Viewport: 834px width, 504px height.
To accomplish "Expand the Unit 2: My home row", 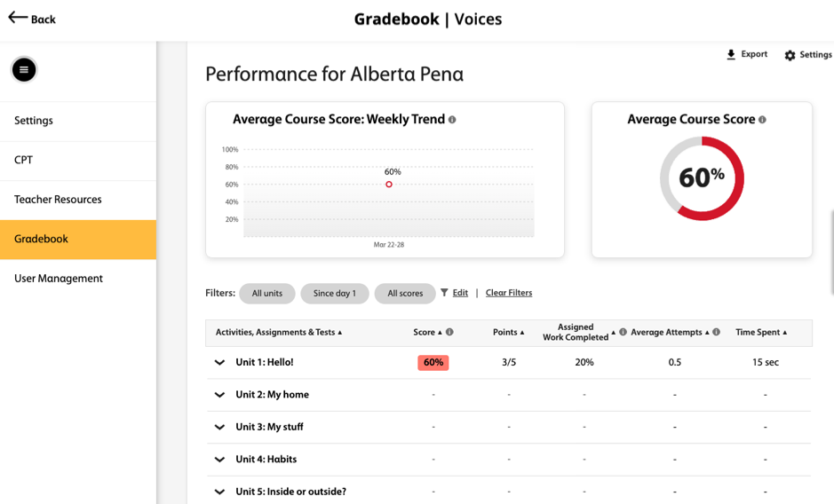I will coord(219,395).
